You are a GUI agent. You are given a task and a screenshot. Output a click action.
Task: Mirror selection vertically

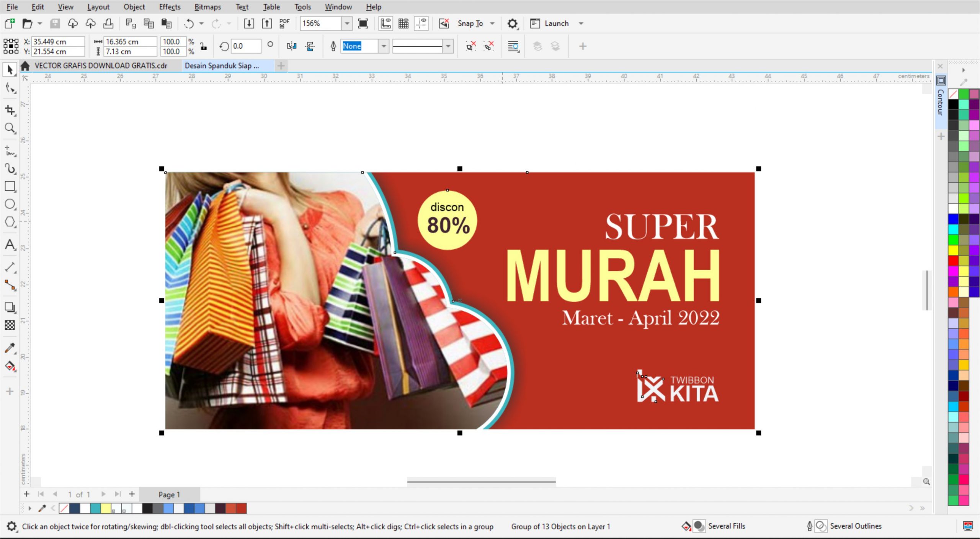[x=310, y=46]
